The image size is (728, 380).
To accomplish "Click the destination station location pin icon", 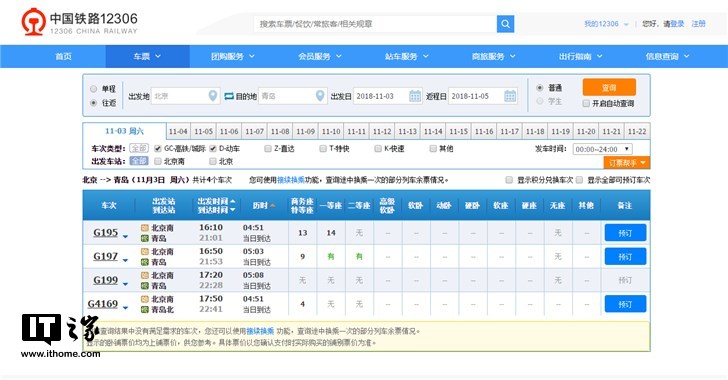I will coord(320,96).
